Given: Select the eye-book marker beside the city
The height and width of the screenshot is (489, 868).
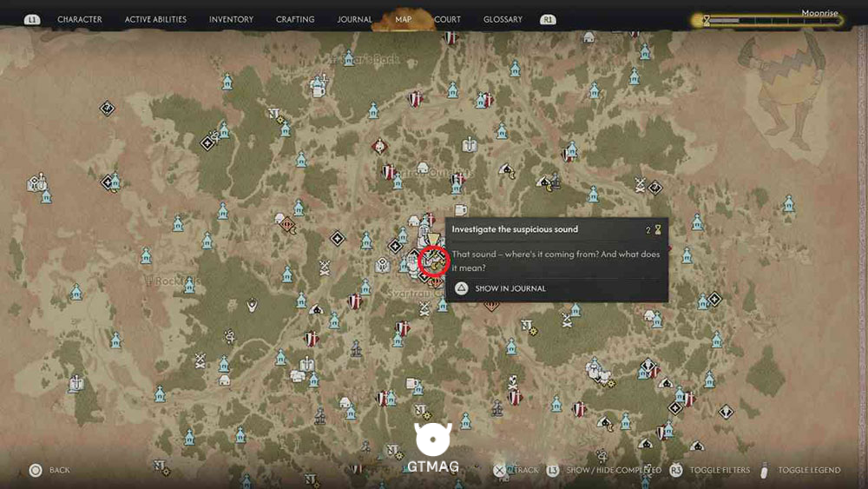Looking at the screenshot, I should click(383, 264).
